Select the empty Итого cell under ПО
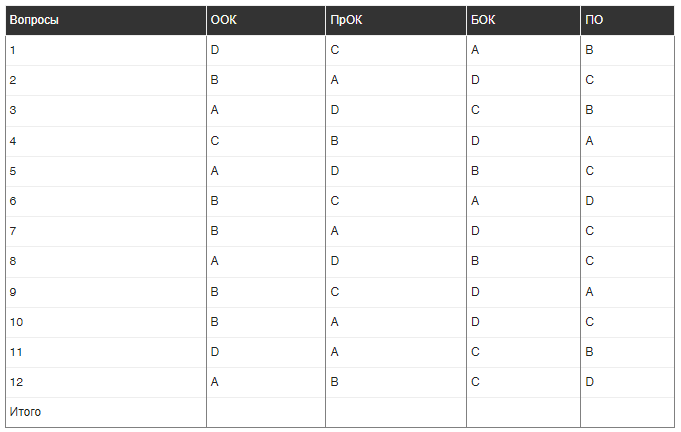This screenshot has width=681, height=432. (627, 412)
